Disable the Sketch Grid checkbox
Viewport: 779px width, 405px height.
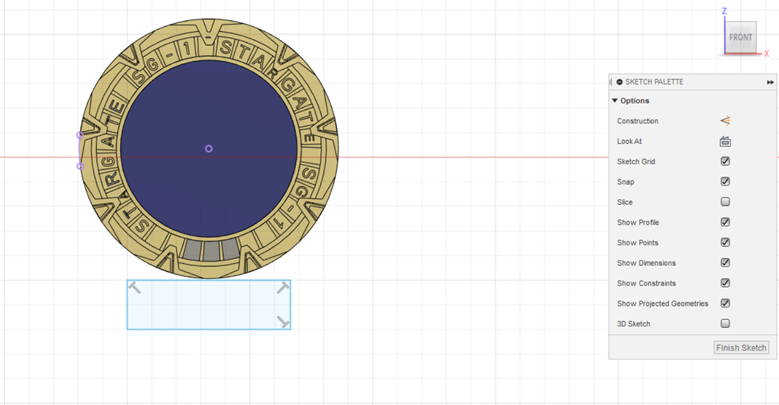[725, 161]
